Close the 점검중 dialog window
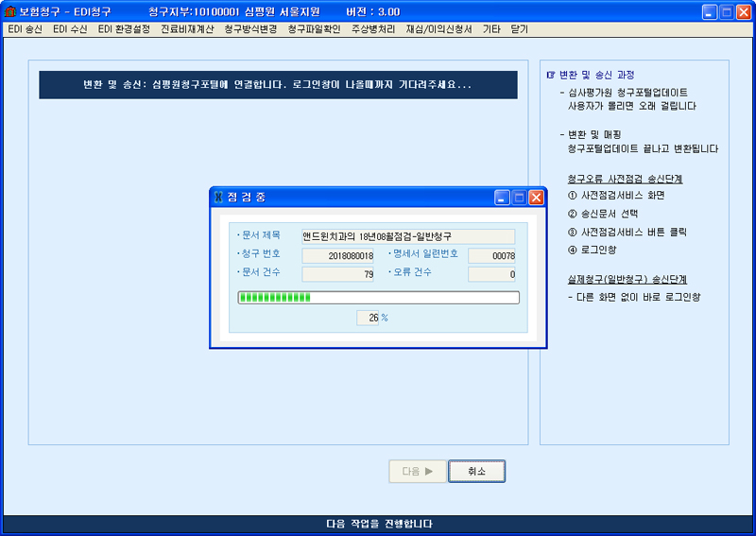Viewport: 756px width, 536px height. coord(536,198)
